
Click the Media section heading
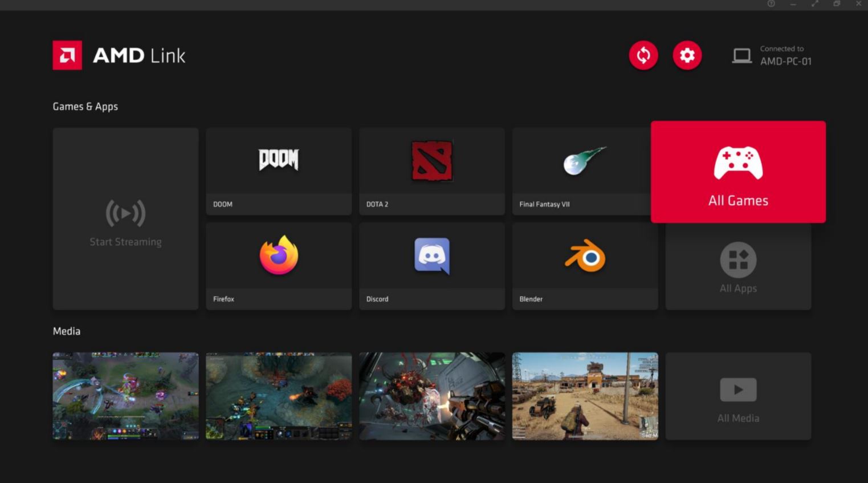[x=67, y=331]
